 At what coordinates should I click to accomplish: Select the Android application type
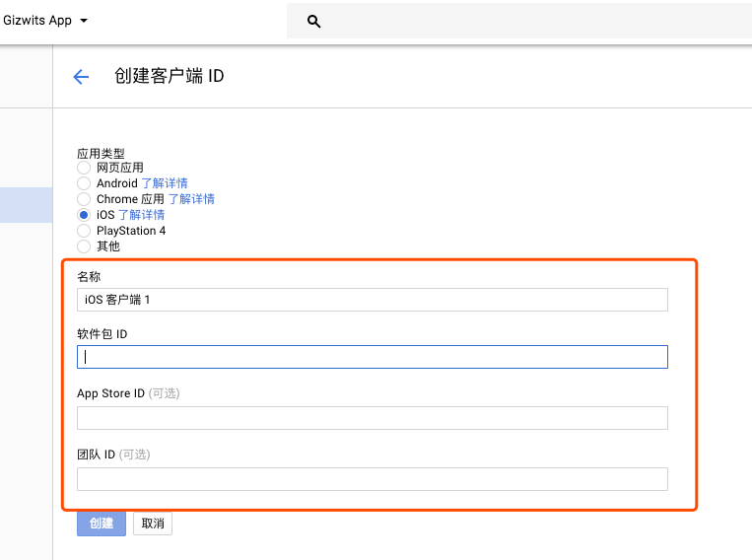click(84, 183)
